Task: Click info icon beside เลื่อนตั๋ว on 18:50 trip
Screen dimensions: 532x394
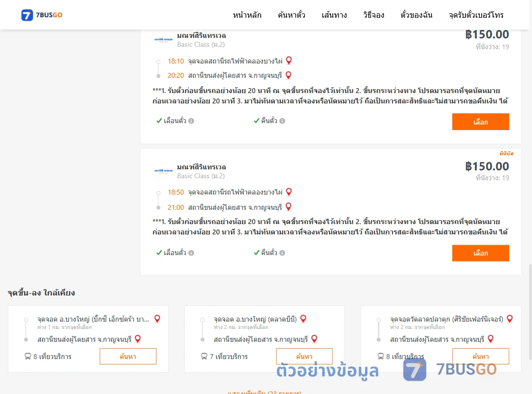Action: pyautogui.click(x=191, y=253)
